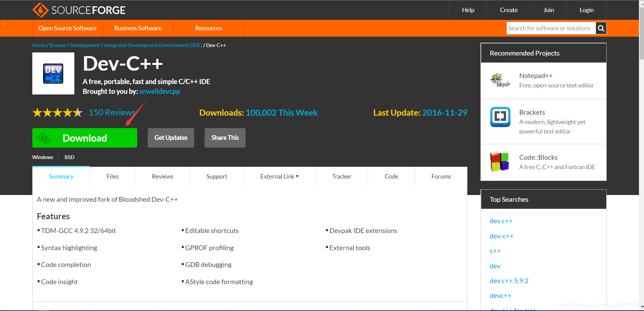644x311 pixels.
Task: Click the Share This button
Action: pyautogui.click(x=225, y=138)
